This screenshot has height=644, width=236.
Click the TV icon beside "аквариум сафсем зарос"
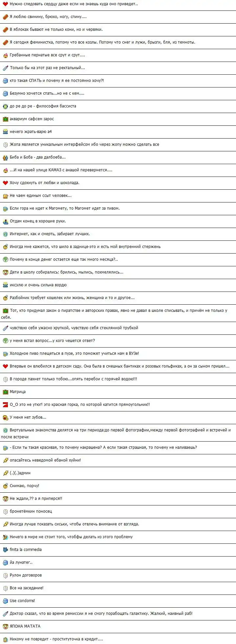(x=5, y=119)
